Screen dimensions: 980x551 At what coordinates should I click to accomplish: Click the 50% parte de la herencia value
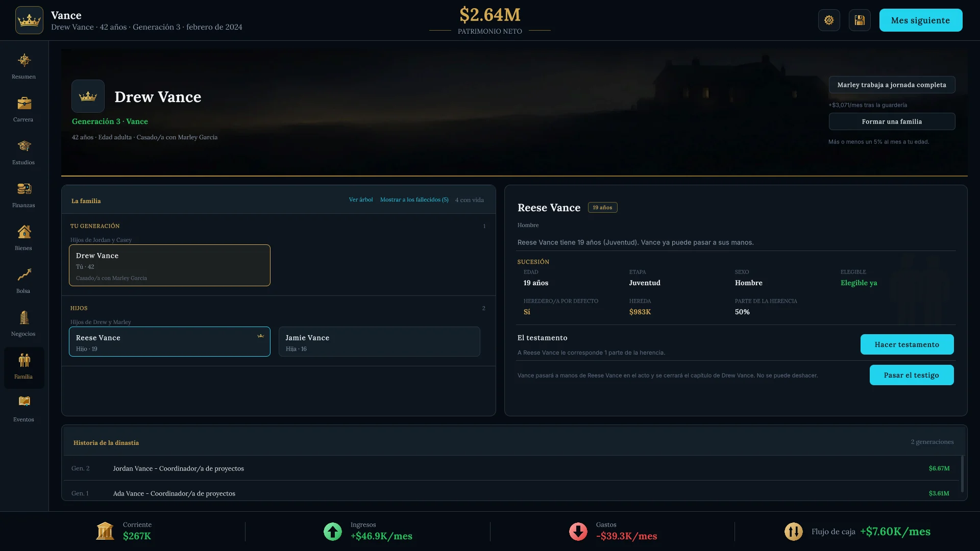coord(742,312)
